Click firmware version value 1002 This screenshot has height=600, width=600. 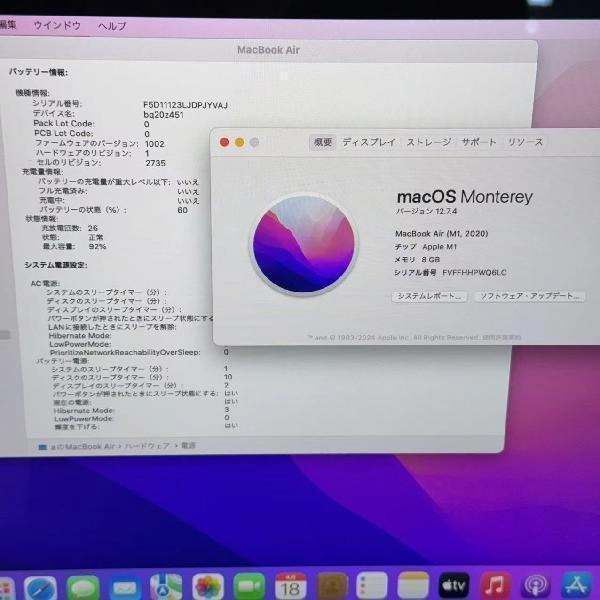tap(155, 144)
